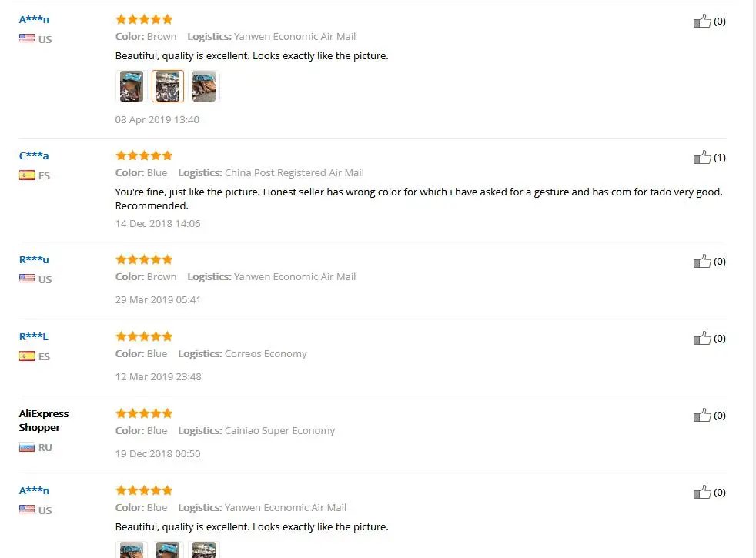The image size is (756, 558).
Task: Open top A***n reviewer profile
Action: pos(34,20)
